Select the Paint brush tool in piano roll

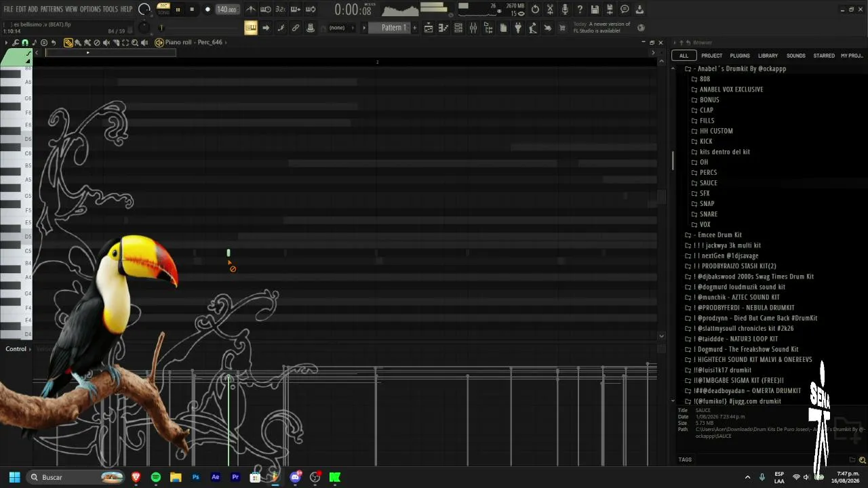[x=78, y=42]
